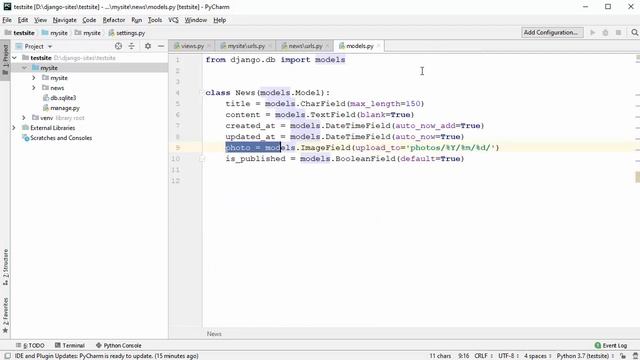The height and width of the screenshot is (360, 640).
Task: Toggle the 2: Structure tool window
Action: point(5,267)
